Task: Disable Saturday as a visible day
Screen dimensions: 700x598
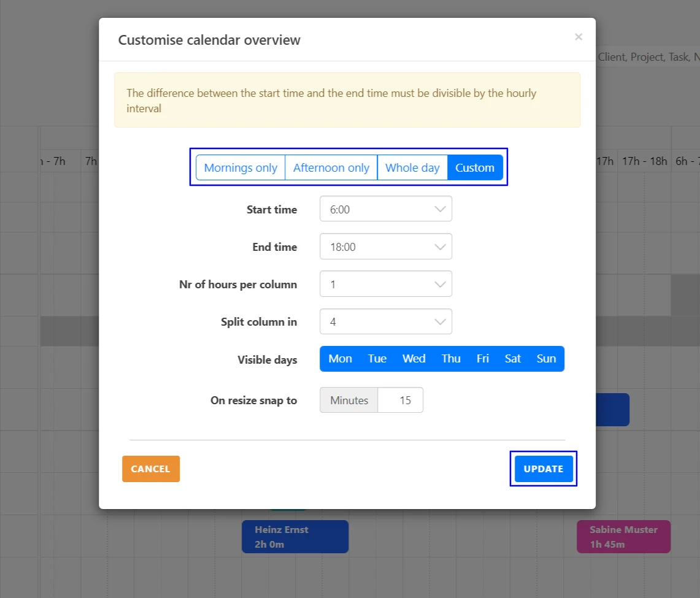Action: point(513,359)
